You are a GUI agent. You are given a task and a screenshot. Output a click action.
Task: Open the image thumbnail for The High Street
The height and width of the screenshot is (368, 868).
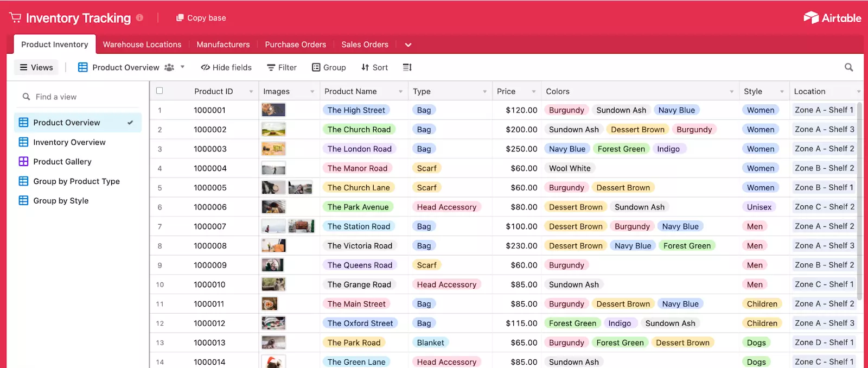point(273,110)
